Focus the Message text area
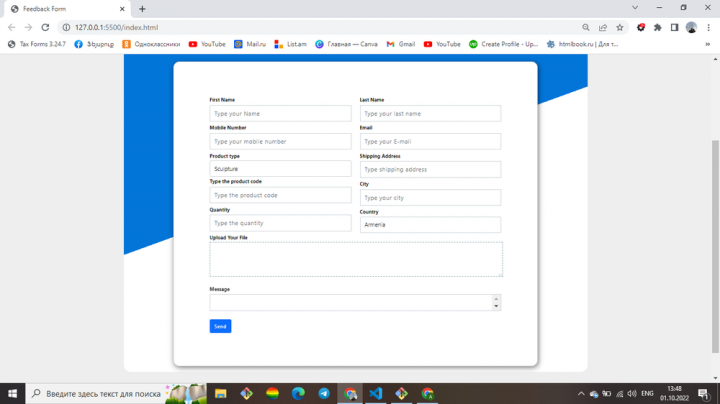 click(x=355, y=303)
